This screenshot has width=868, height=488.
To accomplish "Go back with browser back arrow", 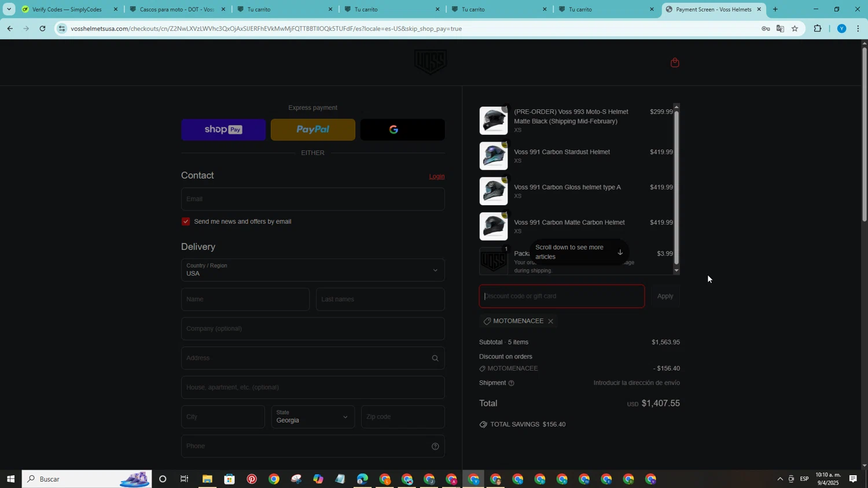I will tap(10, 28).
